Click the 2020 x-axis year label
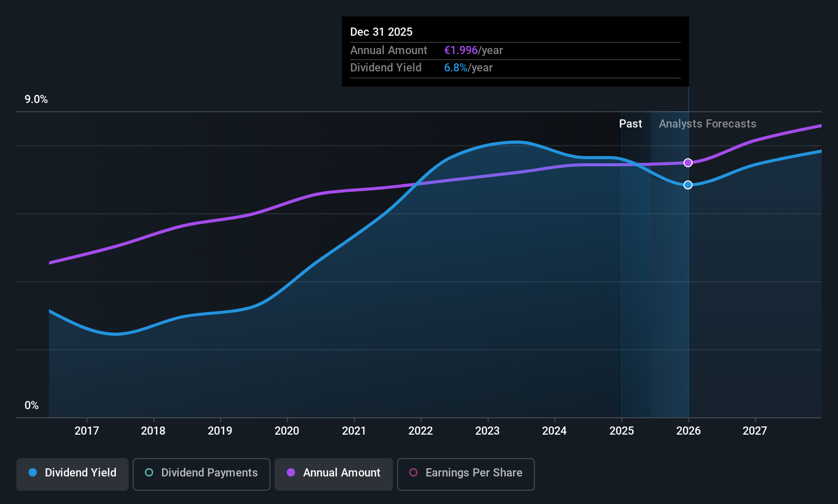 pos(287,431)
